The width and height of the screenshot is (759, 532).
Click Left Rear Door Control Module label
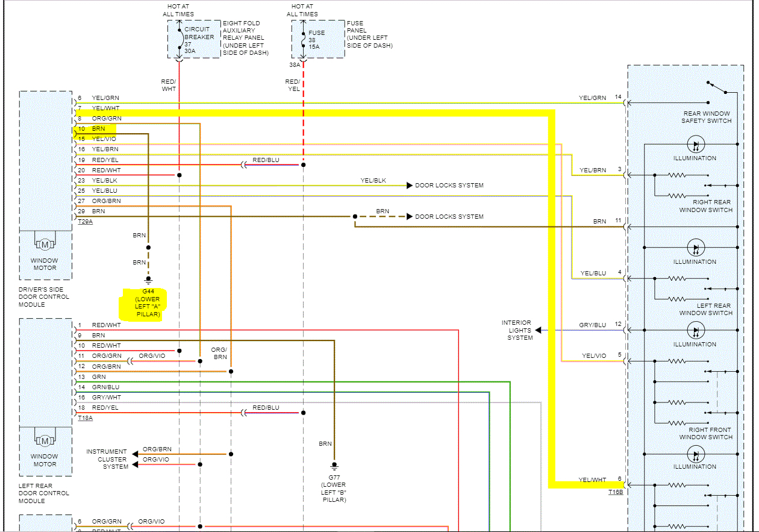click(x=44, y=493)
